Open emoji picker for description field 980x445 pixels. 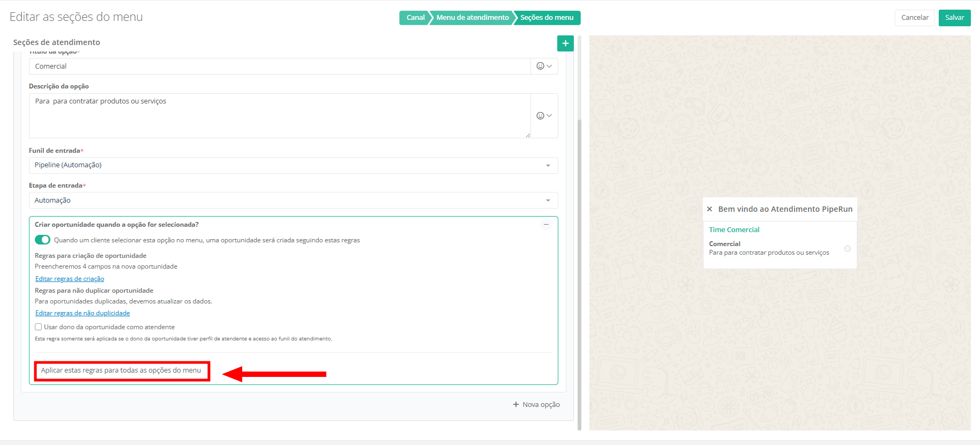[544, 116]
